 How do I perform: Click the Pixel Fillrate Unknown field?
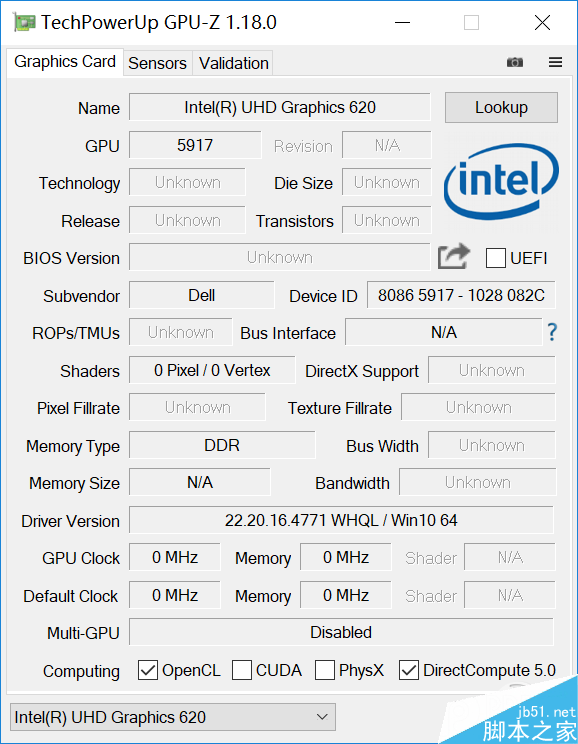pyautogui.click(x=197, y=407)
